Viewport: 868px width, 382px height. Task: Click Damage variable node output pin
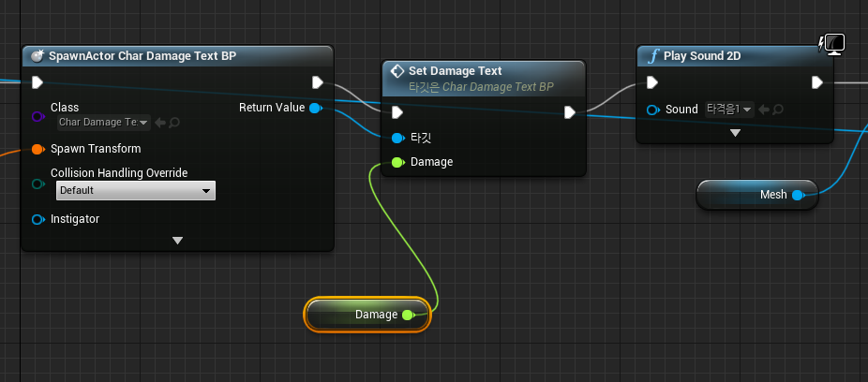tap(409, 316)
